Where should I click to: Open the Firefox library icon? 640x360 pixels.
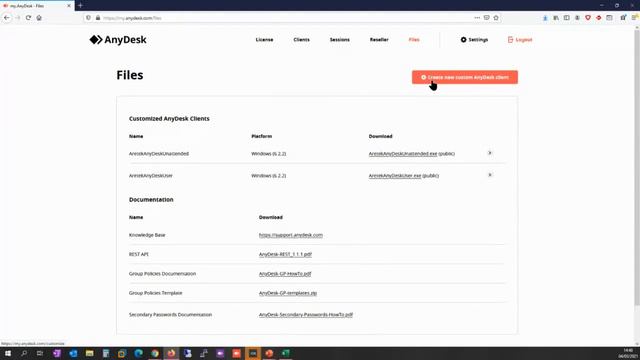click(x=556, y=18)
